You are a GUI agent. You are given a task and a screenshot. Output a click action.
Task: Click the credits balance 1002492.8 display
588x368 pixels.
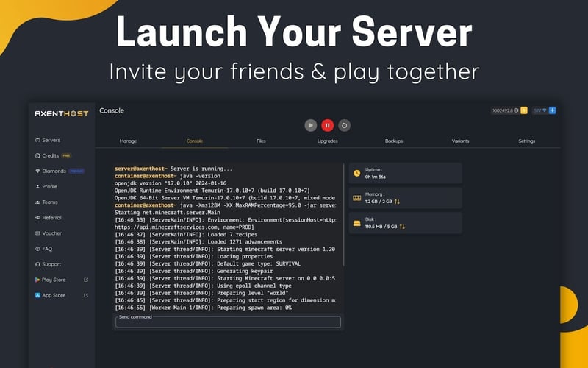click(505, 110)
